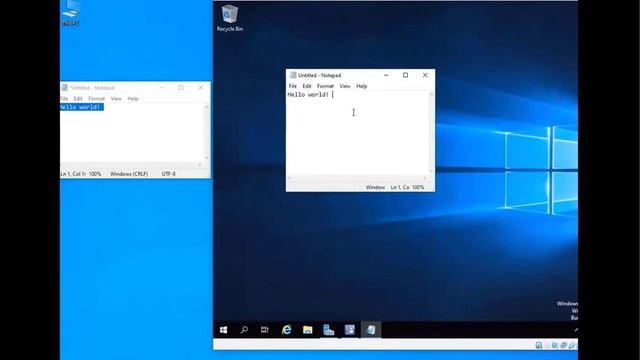Click VM Notepad title bar text
Screen dimensions: 640x360
(x=320, y=76)
